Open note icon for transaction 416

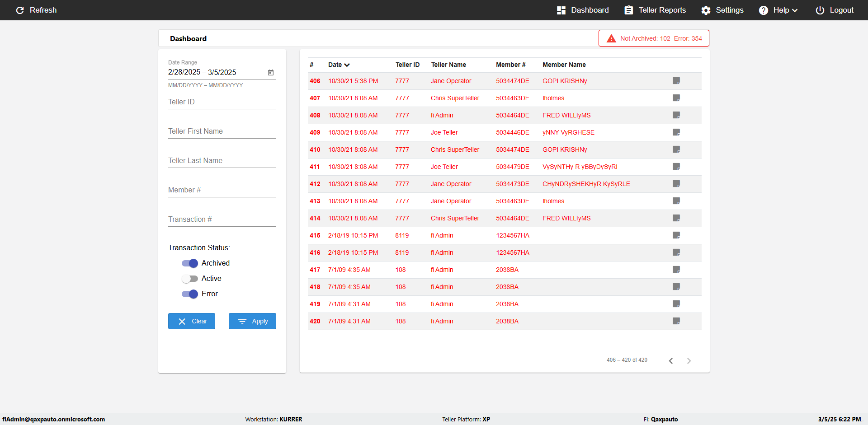coord(676,252)
